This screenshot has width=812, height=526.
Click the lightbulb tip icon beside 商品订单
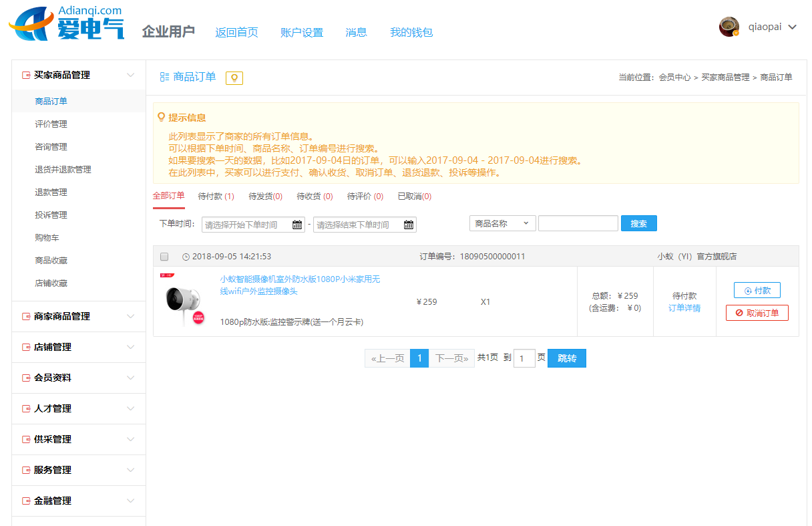234,78
